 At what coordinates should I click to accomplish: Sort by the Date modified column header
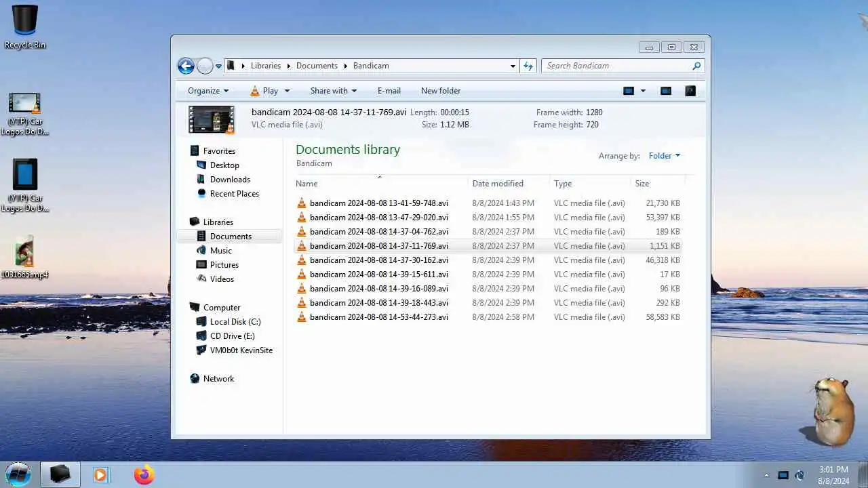point(509,183)
